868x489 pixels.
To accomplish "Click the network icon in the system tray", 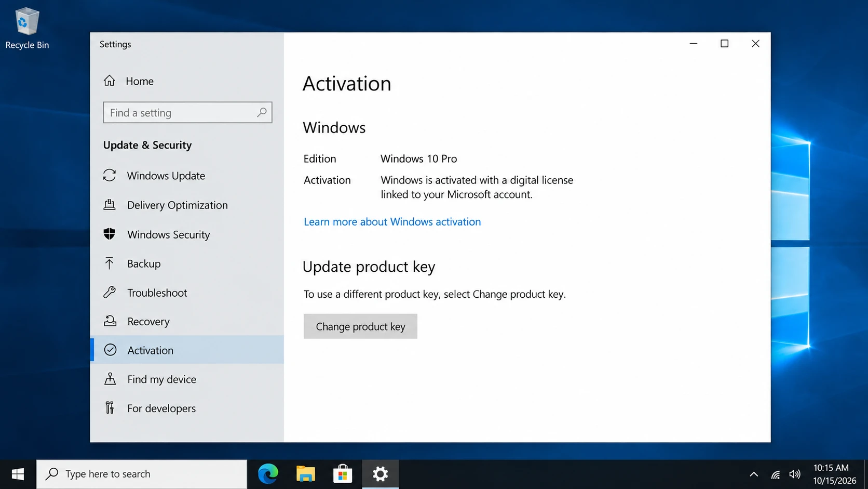I will (776, 474).
